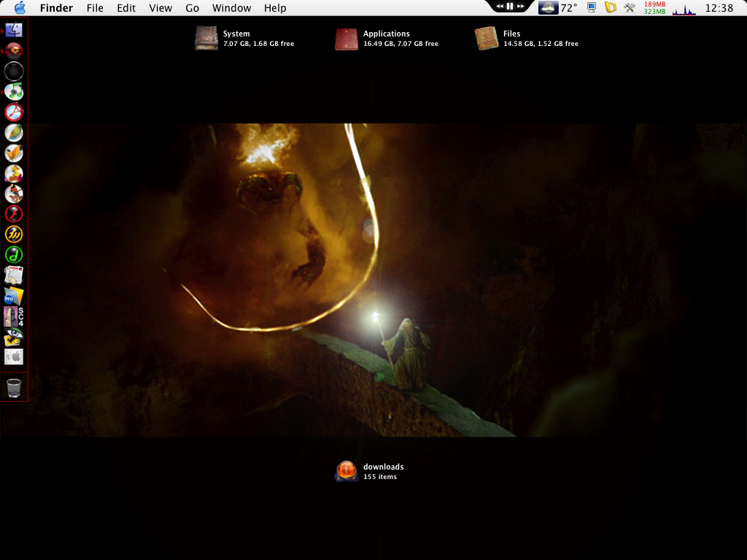Screen dimensions: 747x560
Task: Open the Pro folder app icon
Action: tap(14, 296)
